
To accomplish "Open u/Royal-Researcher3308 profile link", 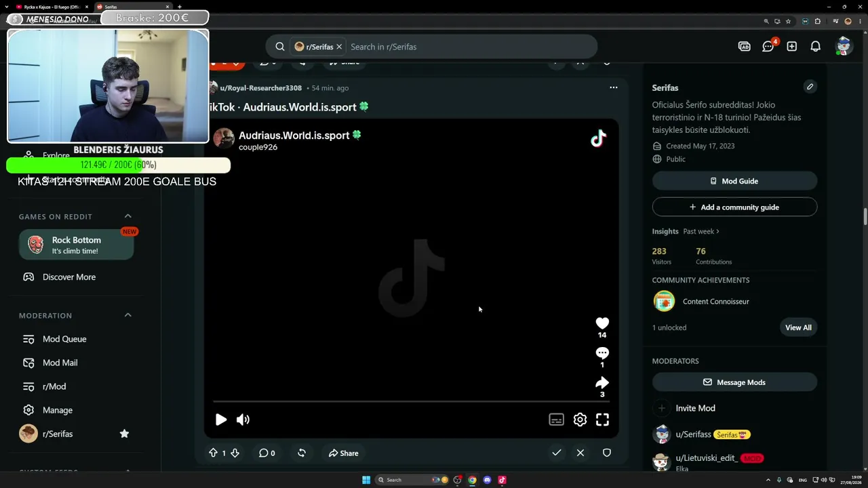I will [x=260, y=88].
